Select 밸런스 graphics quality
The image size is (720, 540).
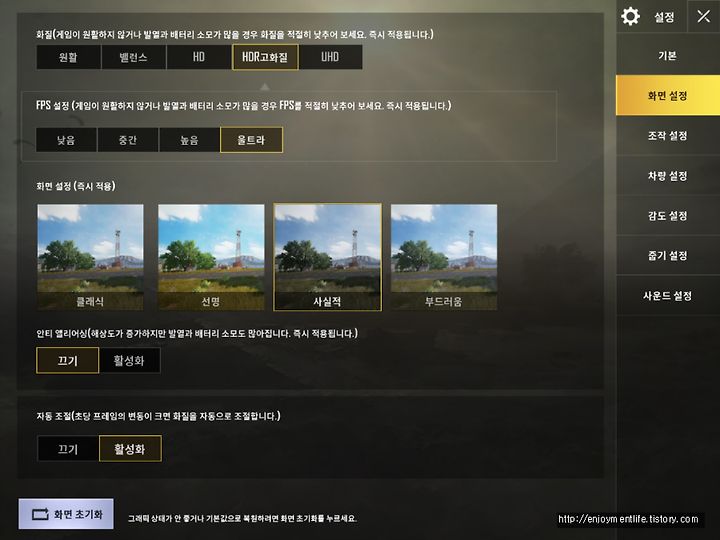pos(134,57)
